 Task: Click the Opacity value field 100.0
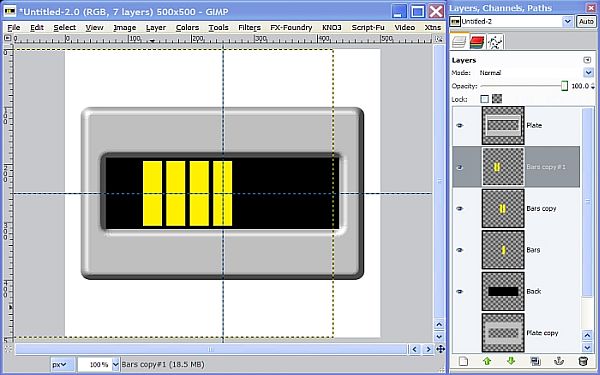click(580, 86)
